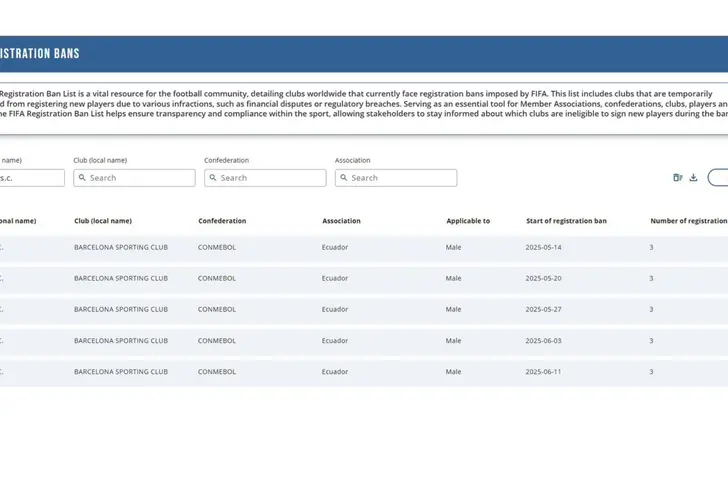Sort by Start of registration ban header
The width and height of the screenshot is (728, 488).
click(566, 221)
